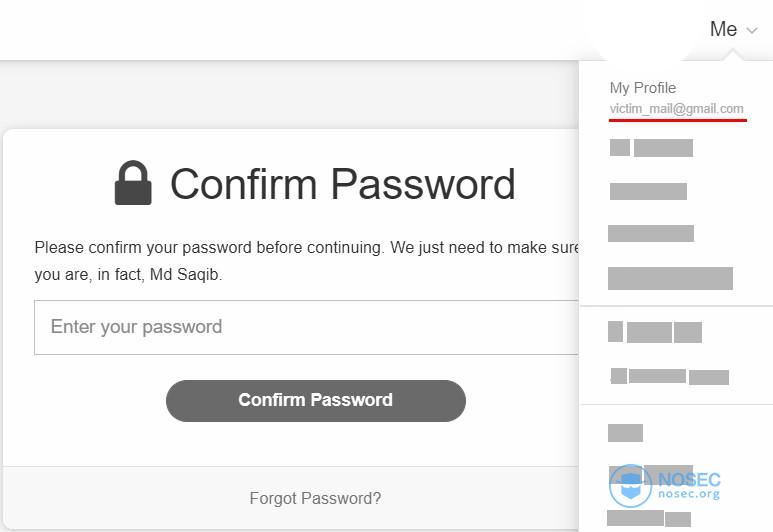The height and width of the screenshot is (532, 773).
Task: Click the NOSEC shield logo watermark
Action: 631,486
